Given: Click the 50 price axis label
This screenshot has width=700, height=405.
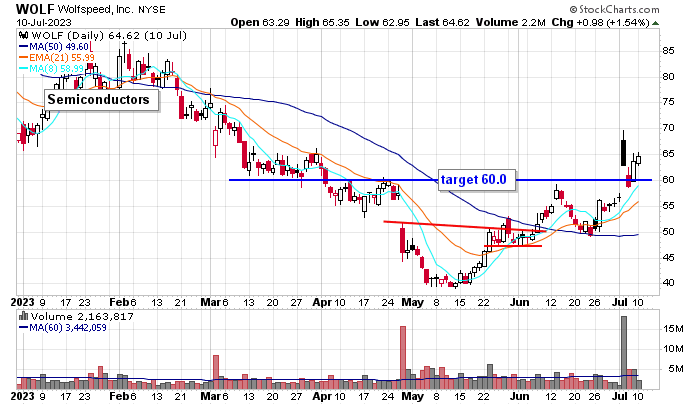Looking at the screenshot, I should point(668,232).
